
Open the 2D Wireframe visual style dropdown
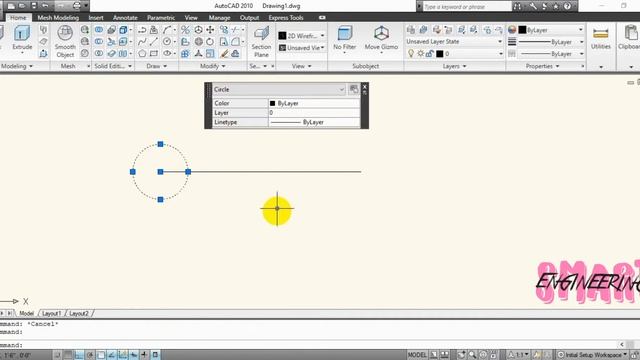(x=302, y=36)
